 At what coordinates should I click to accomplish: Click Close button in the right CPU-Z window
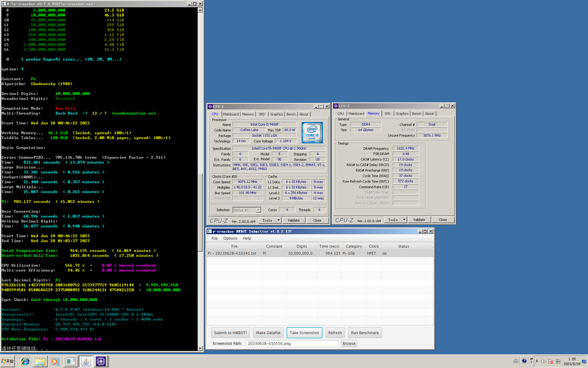(443, 220)
